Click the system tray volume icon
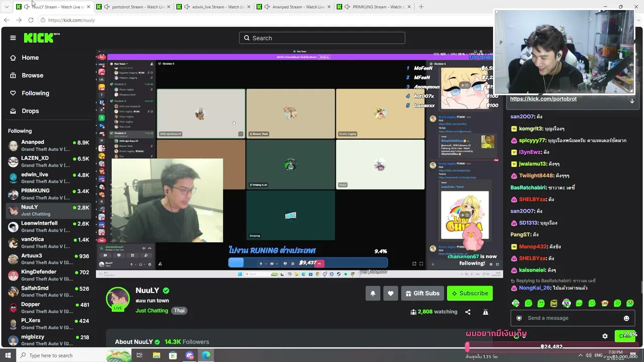This screenshot has height=362, width=644. [x=589, y=355]
